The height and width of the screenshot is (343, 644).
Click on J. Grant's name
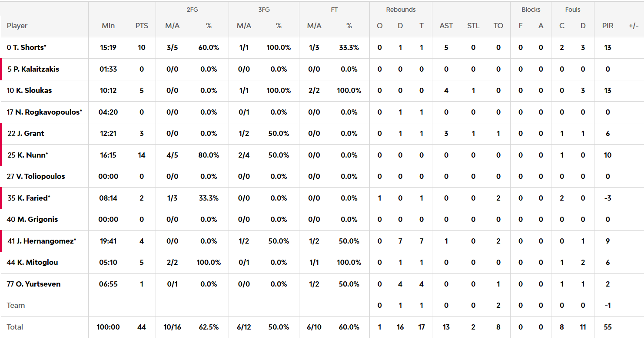tap(30, 133)
